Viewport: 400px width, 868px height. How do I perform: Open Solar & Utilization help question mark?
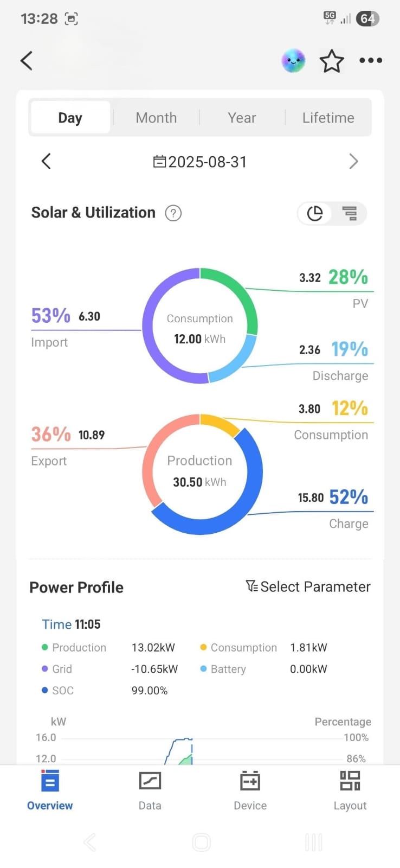[x=173, y=213]
